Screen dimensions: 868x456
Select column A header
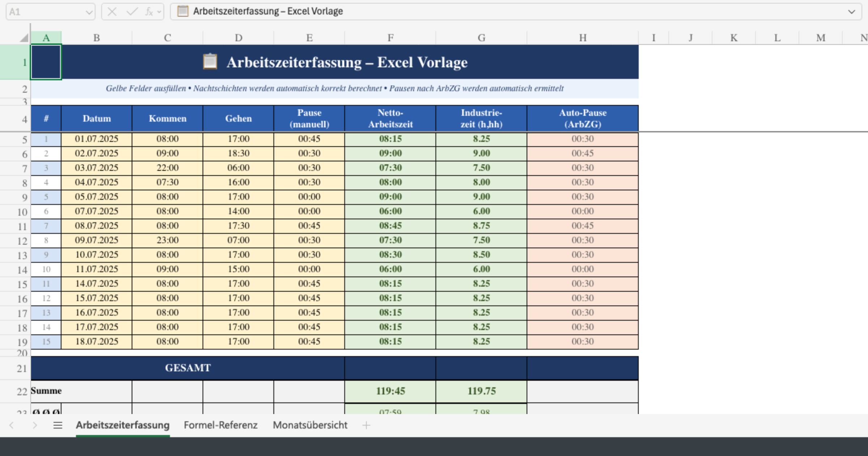click(x=46, y=38)
